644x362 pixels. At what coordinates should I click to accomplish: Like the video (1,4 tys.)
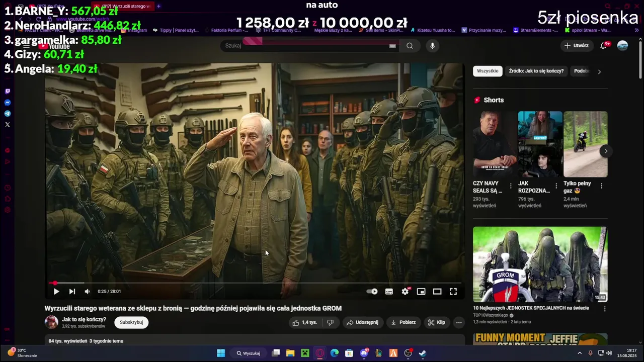pyautogui.click(x=304, y=322)
